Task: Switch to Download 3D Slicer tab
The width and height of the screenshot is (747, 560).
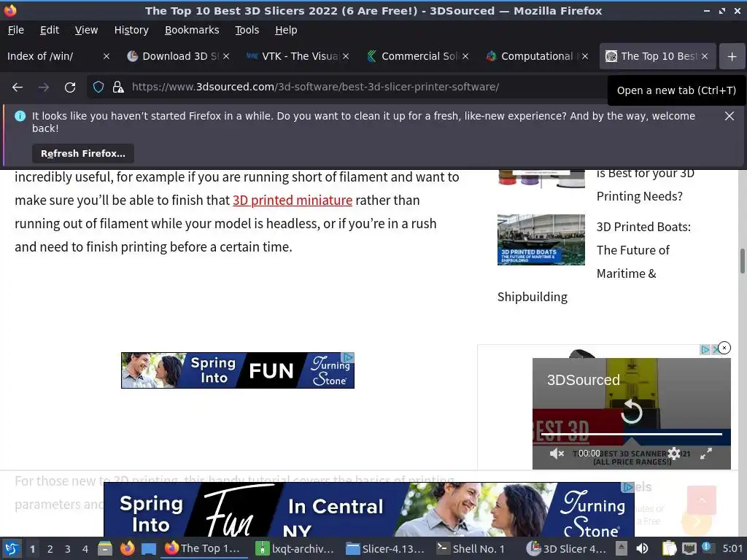Action: click(x=174, y=56)
